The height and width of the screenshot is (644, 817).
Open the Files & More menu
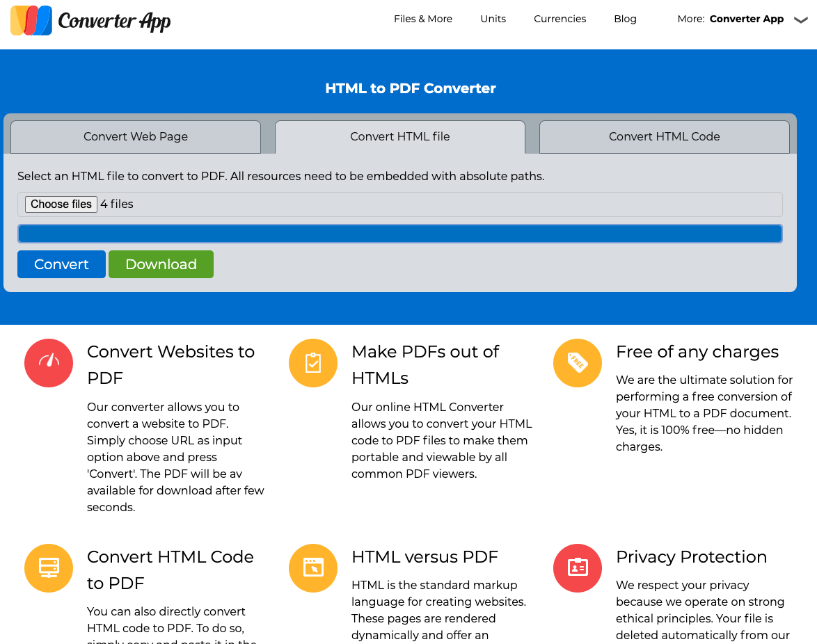(x=422, y=19)
